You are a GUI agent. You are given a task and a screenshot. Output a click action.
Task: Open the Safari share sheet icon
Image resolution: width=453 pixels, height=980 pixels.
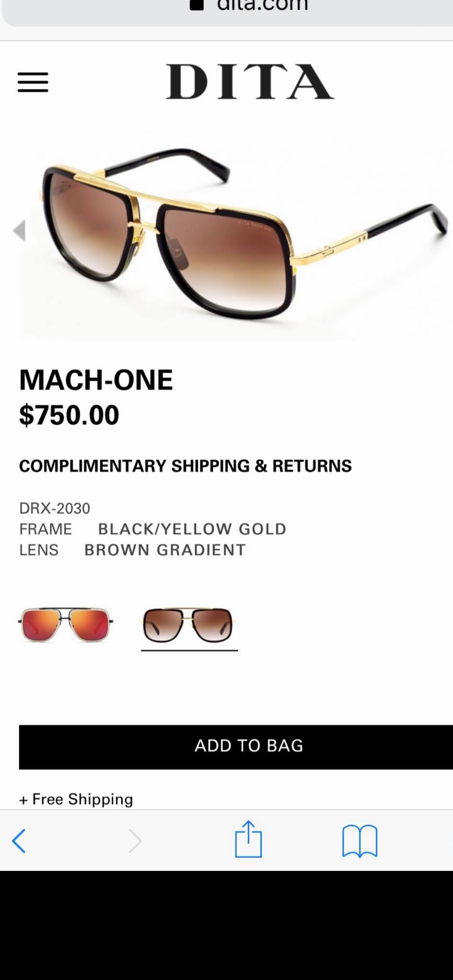click(x=249, y=839)
